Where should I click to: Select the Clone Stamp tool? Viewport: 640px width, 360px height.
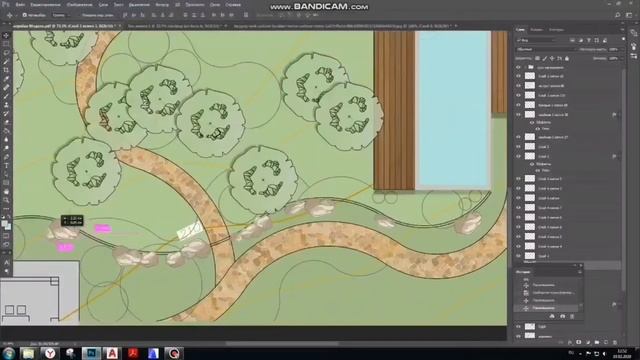click(x=6, y=105)
